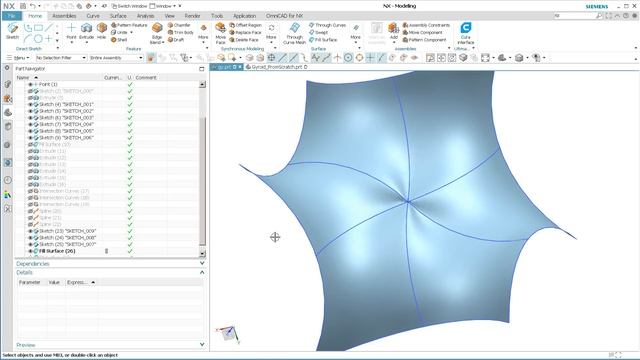The width and height of the screenshot is (640, 360).
Task: Select the Shell command
Action: click(119, 40)
